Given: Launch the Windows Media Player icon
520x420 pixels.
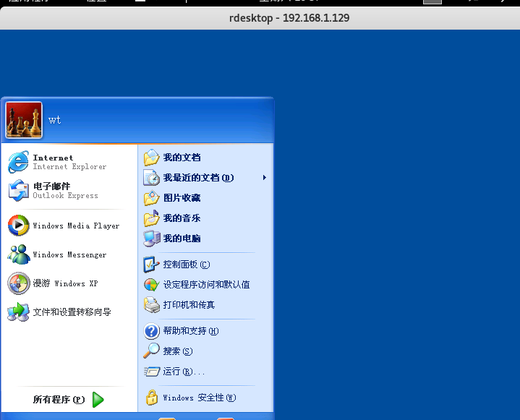Looking at the screenshot, I should pos(19,226).
